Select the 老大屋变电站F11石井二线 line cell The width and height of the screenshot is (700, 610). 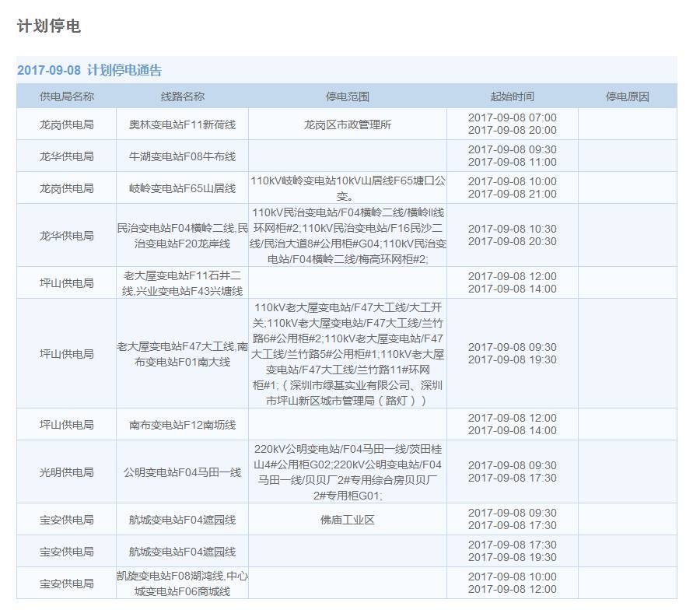[x=183, y=283]
